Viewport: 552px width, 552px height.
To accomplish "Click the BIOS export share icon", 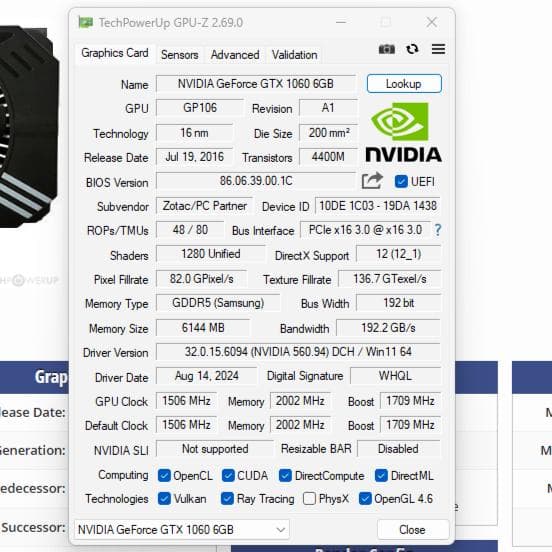I will pyautogui.click(x=372, y=181).
